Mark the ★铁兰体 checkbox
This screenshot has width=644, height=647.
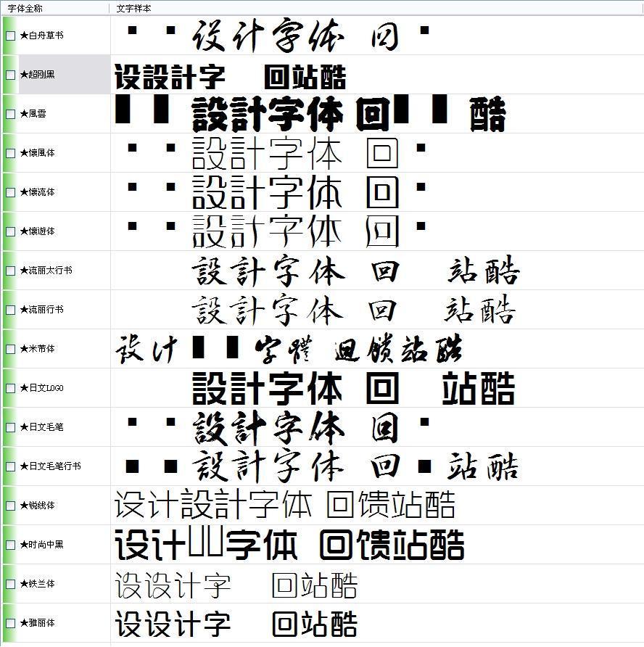click(x=10, y=584)
